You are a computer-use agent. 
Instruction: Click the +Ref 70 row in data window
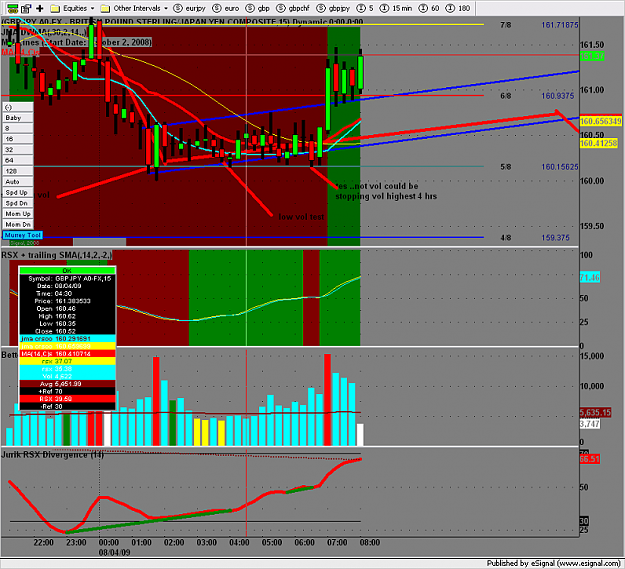(67, 392)
